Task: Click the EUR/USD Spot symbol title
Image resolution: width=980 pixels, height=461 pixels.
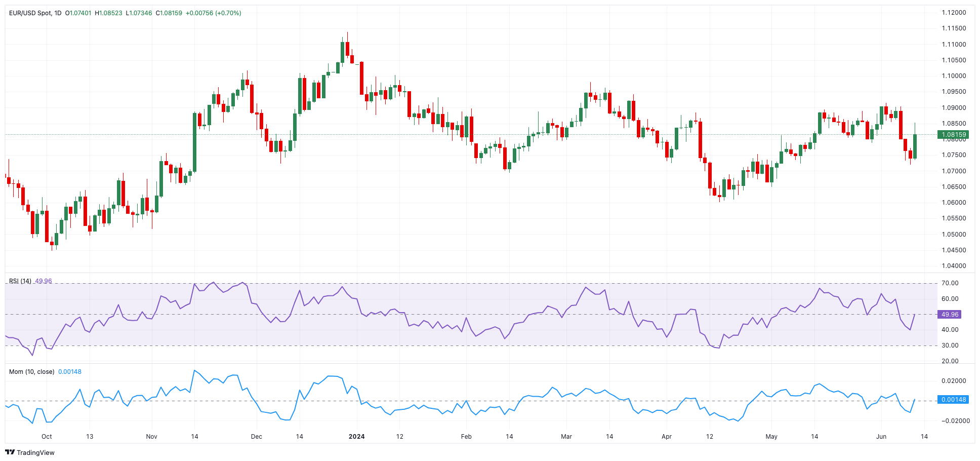Action: [30, 13]
